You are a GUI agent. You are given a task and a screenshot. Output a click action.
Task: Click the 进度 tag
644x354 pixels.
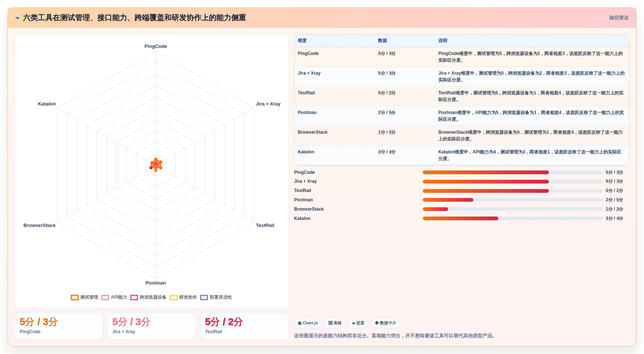358,323
